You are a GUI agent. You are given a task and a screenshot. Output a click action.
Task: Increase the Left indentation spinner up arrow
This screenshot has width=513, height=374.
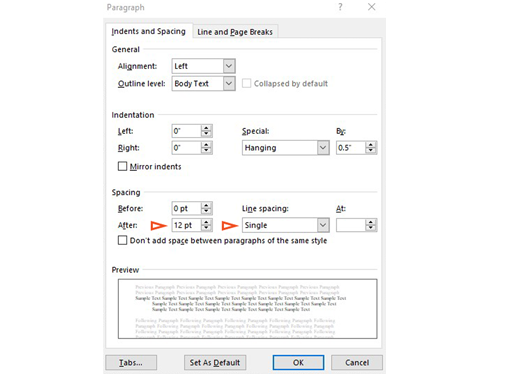206,128
